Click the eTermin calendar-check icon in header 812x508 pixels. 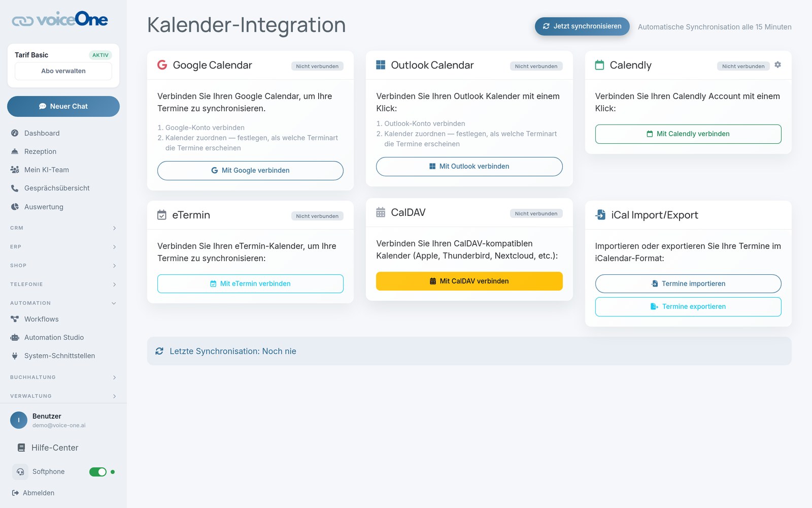pos(162,215)
